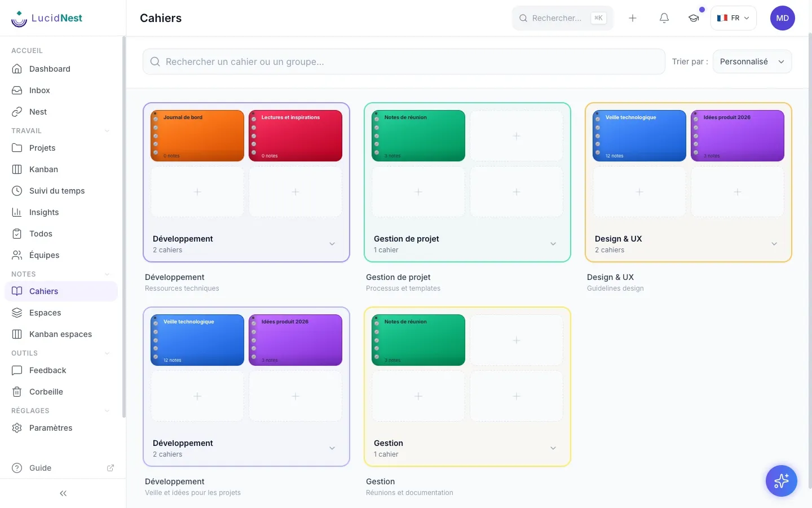Expand the Gestion de projet group chevron

click(553, 244)
